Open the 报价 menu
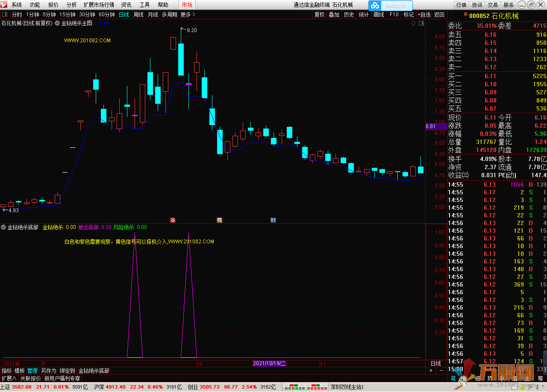The width and height of the screenshot is (547, 392). (53, 5)
